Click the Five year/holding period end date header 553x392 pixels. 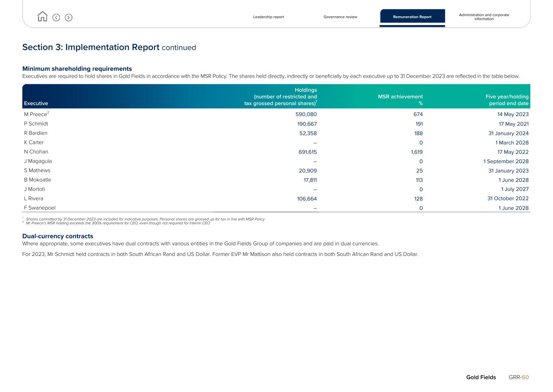tap(507, 100)
